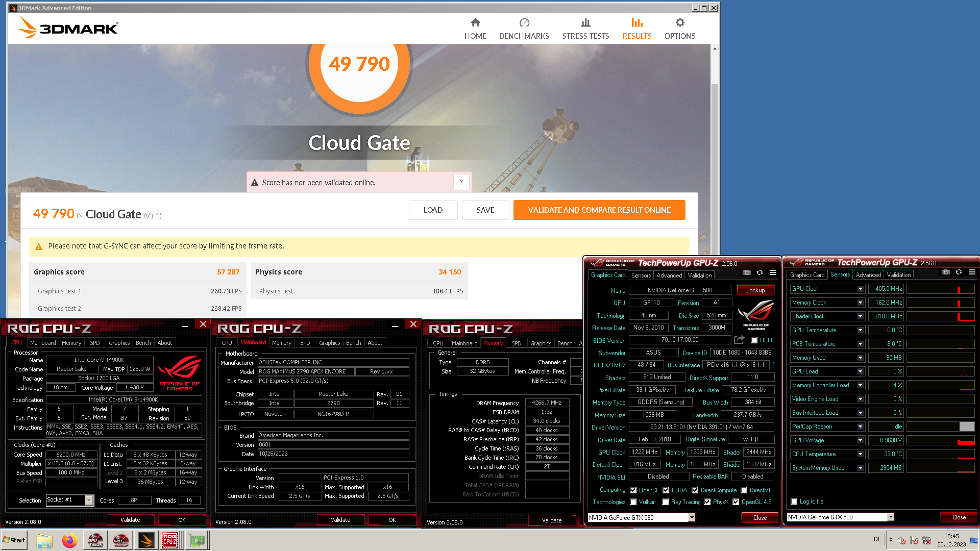The image size is (980, 551).
Task: Click the GPU Name field in GPU-Z
Action: (x=680, y=290)
